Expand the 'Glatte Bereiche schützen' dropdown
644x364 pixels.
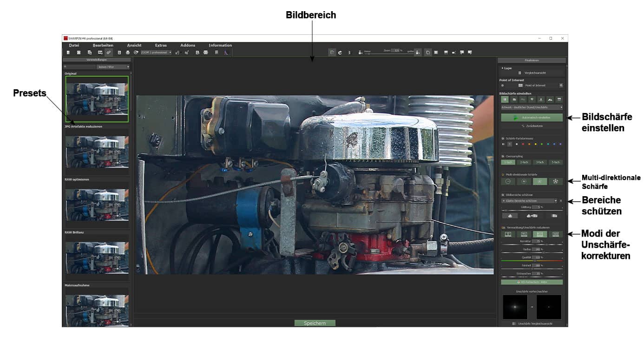pyautogui.click(x=529, y=201)
